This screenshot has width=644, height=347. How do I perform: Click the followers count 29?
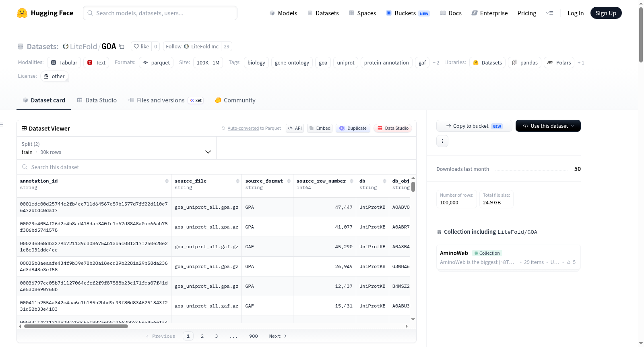point(227,46)
